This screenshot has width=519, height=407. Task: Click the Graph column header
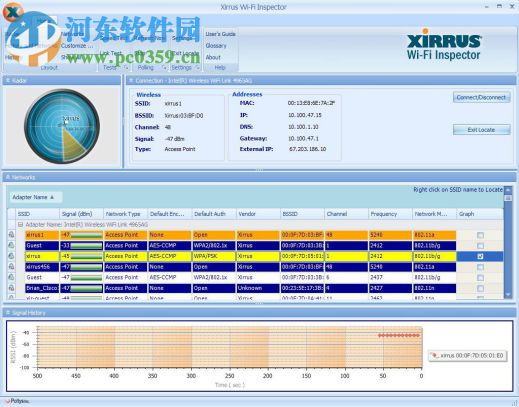click(480, 214)
